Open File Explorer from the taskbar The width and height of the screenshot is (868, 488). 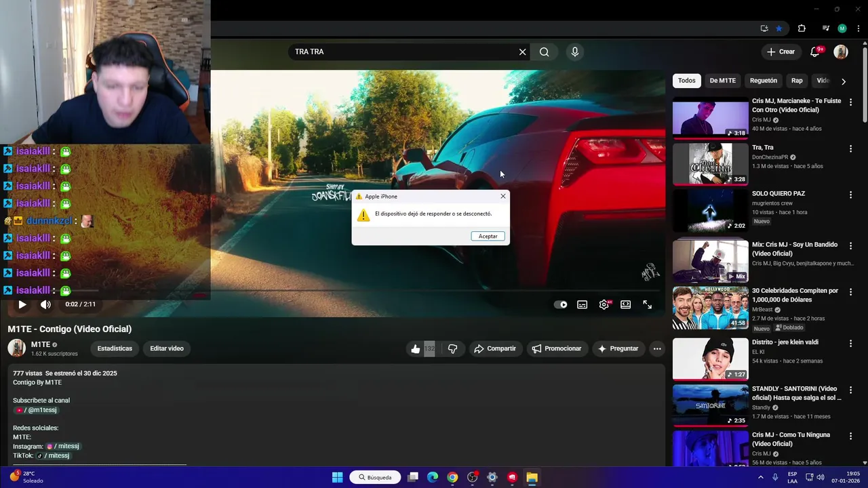532,477
